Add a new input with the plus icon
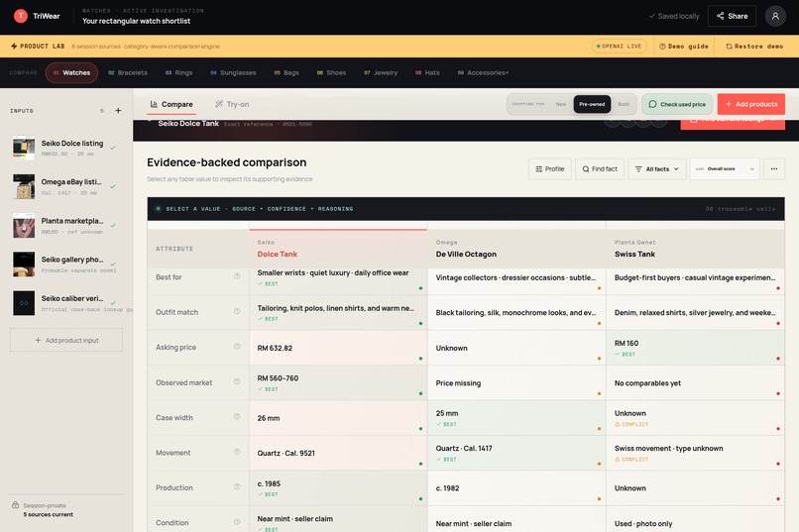Viewport: 799px width, 532px height. click(118, 111)
